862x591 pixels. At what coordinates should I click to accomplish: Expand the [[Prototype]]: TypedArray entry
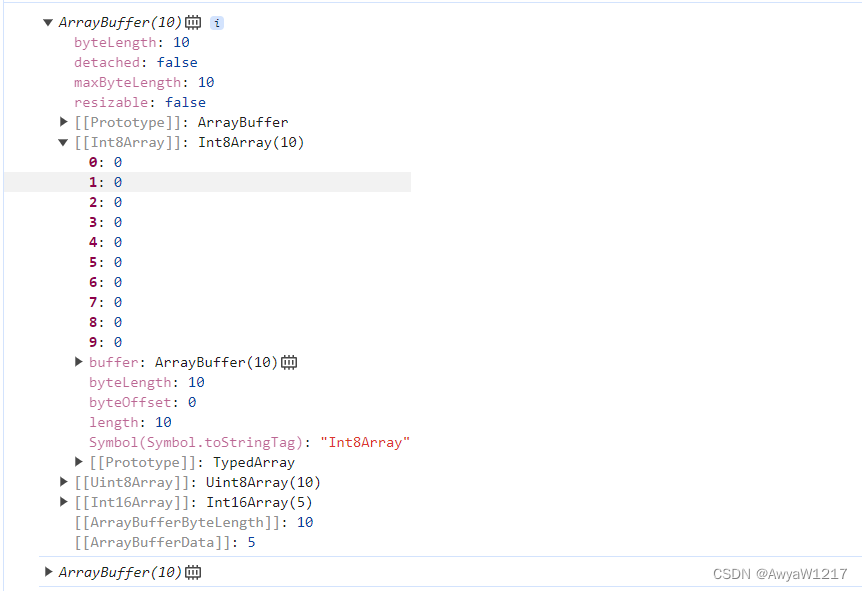[79, 461]
